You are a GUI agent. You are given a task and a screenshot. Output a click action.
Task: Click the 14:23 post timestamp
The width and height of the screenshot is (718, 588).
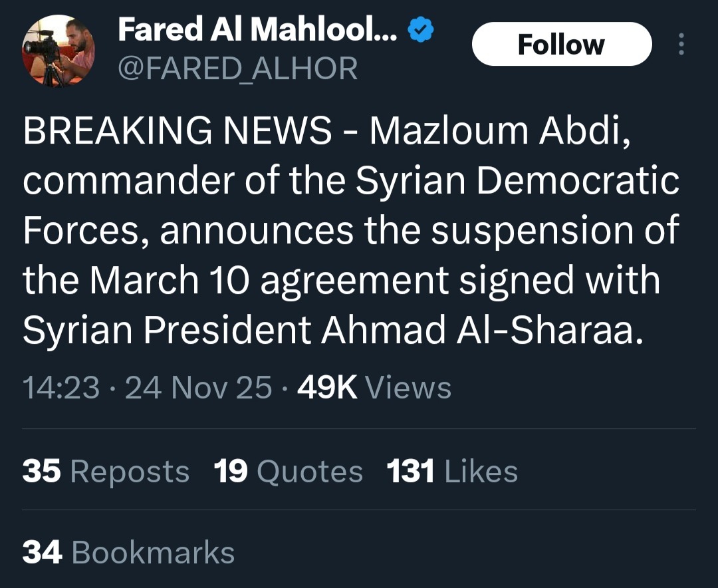[x=61, y=388]
